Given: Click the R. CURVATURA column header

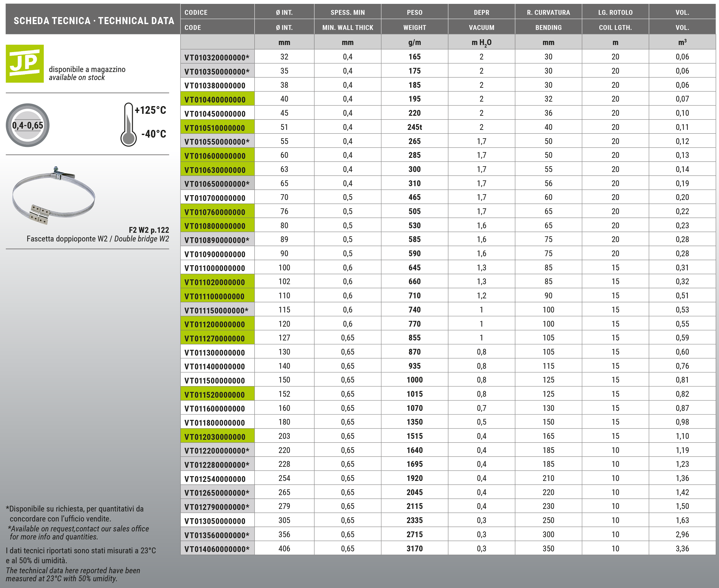Looking at the screenshot, I should 548,13.
